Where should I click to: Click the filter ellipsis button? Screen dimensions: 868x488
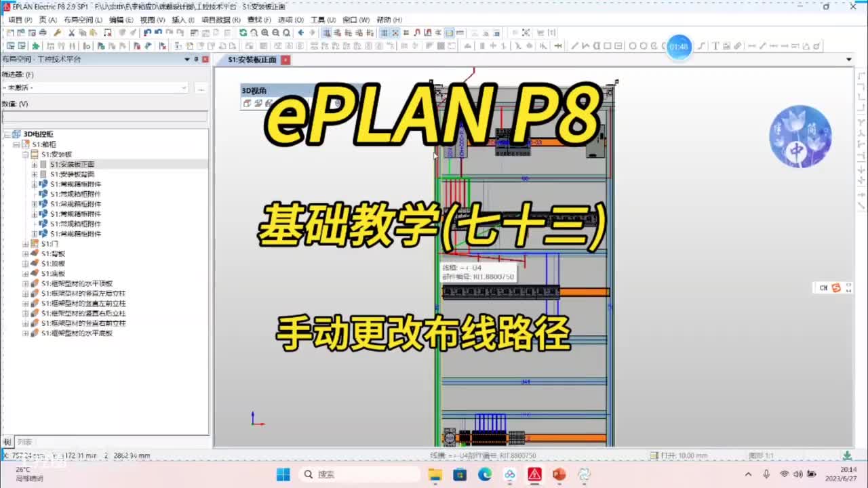(x=200, y=87)
